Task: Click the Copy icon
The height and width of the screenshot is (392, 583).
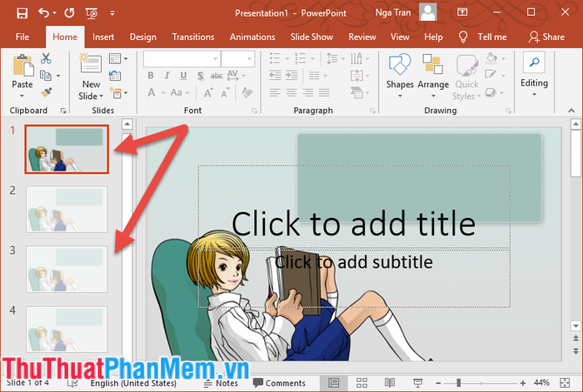Action: pos(46,76)
